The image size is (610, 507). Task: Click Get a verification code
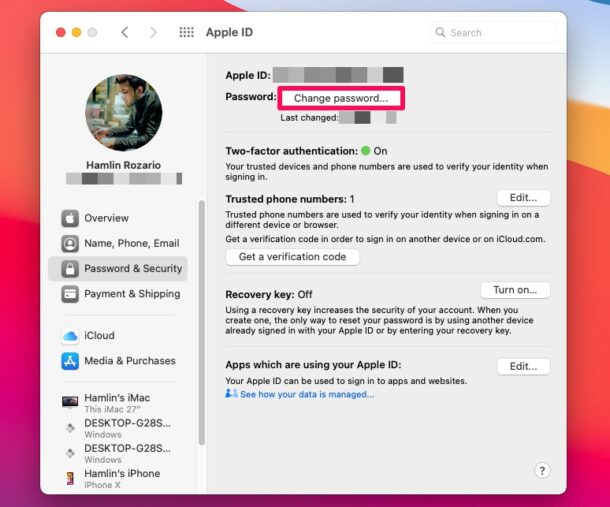(292, 257)
